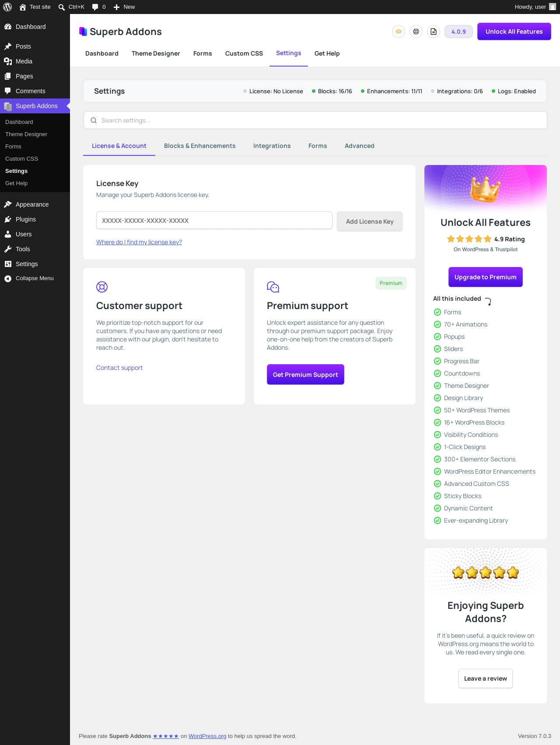This screenshot has width=560, height=745.
Task: Click the Collapse Menu arrow icon
Action: pyautogui.click(x=8, y=279)
